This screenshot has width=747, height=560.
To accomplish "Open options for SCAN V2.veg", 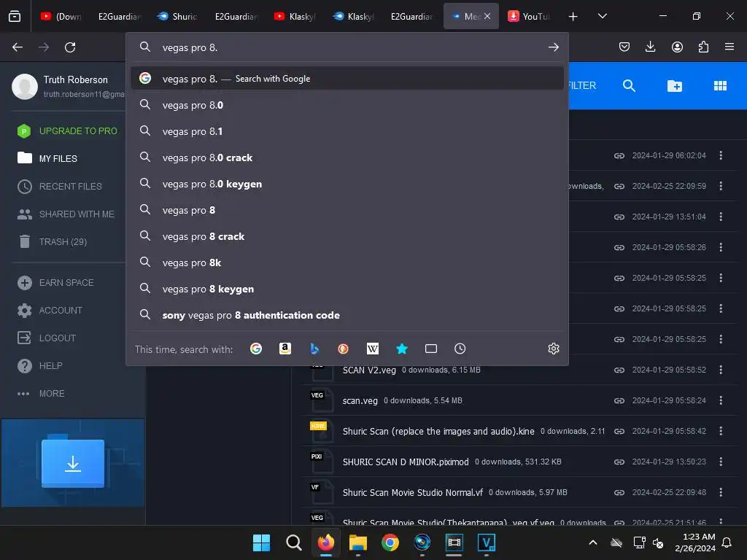I will click(x=721, y=370).
